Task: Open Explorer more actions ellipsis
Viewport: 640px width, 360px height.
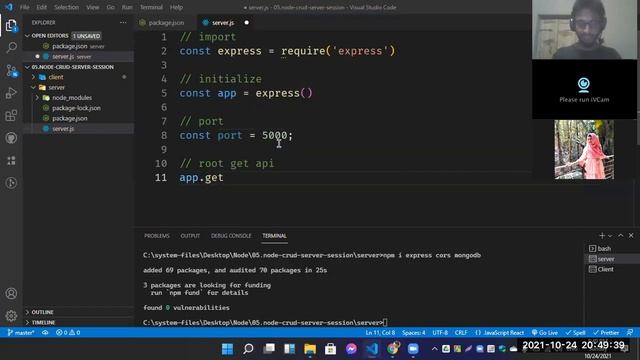Action: pos(123,22)
